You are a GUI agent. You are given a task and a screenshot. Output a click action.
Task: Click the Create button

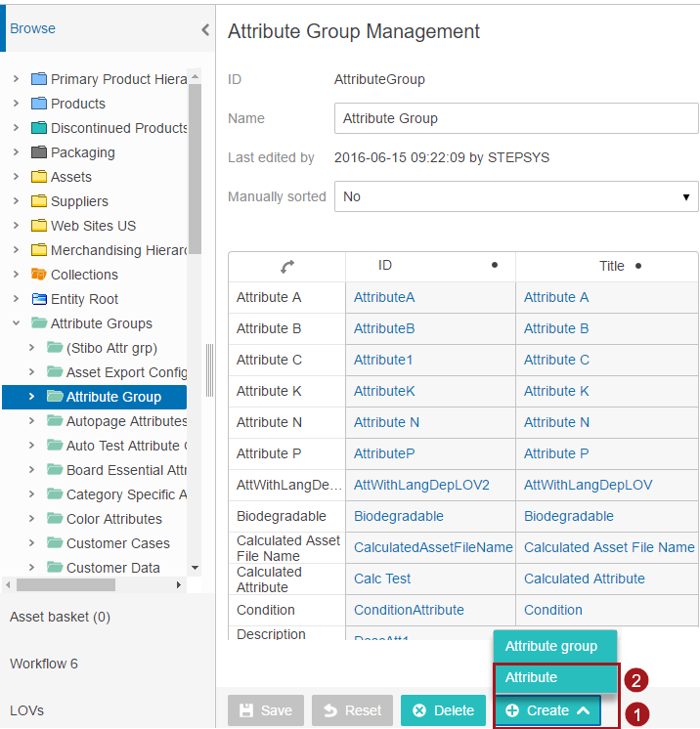point(547,710)
